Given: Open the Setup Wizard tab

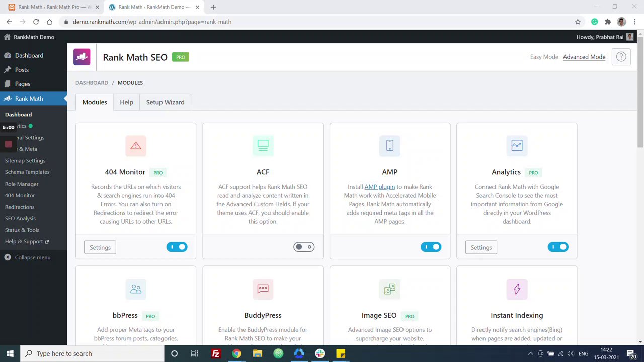Looking at the screenshot, I should (x=165, y=102).
